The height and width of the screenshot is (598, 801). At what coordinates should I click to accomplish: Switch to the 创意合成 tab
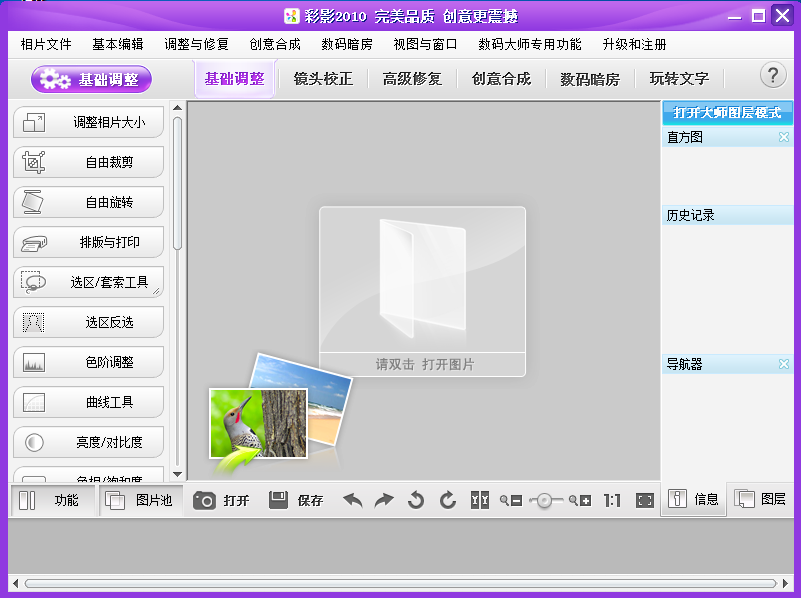coord(501,79)
